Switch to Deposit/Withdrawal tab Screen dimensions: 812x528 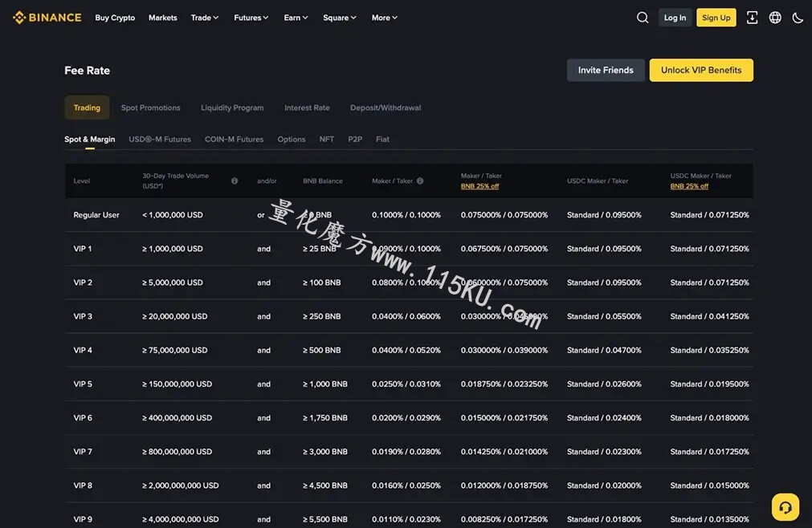[386, 108]
